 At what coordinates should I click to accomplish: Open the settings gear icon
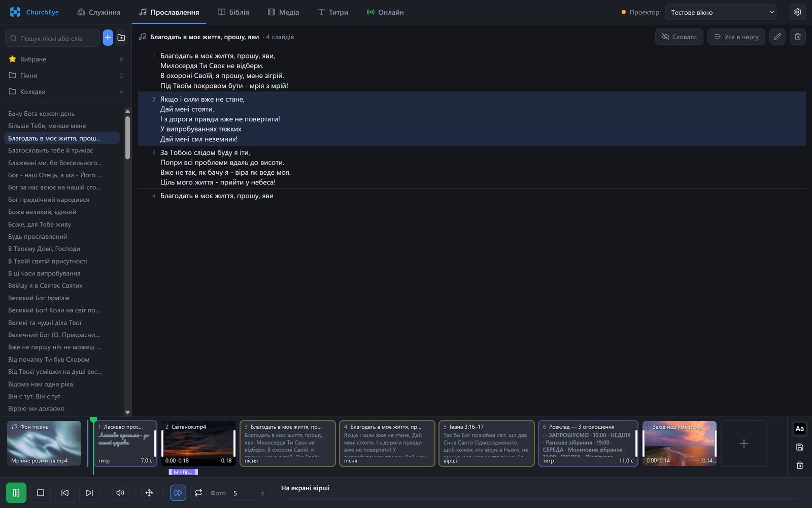[798, 12]
